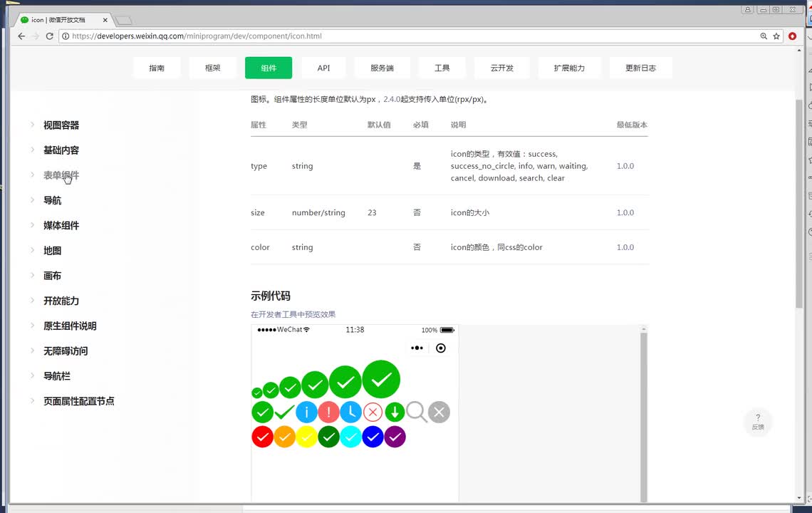The height and width of the screenshot is (513, 812).
Task: Expand the 视图容器 sidebar section
Action: (x=61, y=125)
